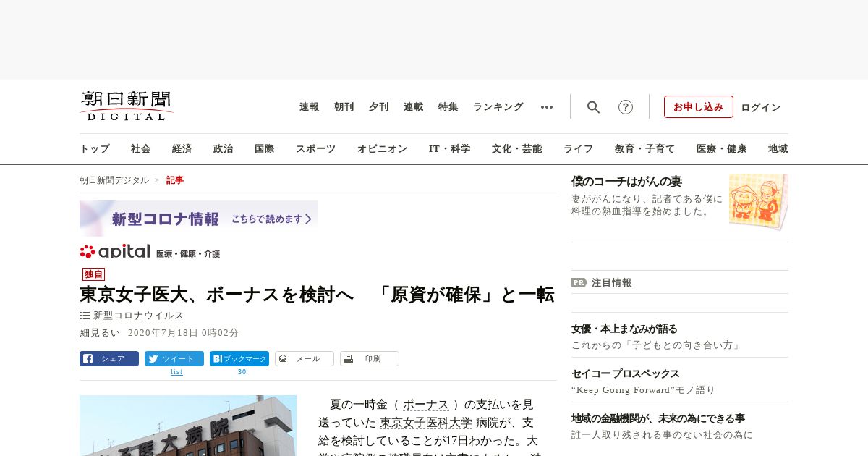Image resolution: width=868 pixels, height=456 pixels.
Task: Go to the トップ navigation tab
Action: click(95, 149)
